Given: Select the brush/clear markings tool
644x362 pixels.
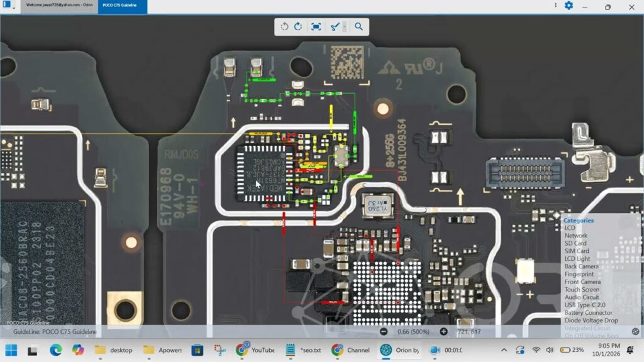Looking at the screenshot, I should (x=335, y=26).
